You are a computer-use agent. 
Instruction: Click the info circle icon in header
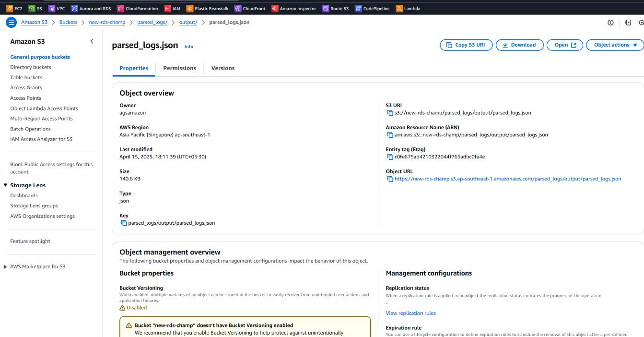coord(610,23)
